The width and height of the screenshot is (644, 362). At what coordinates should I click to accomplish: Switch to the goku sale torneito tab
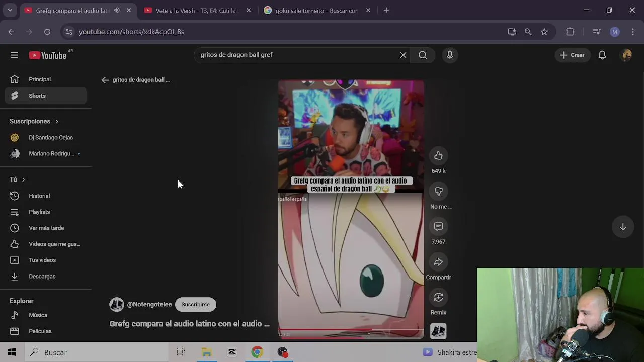[317, 10]
